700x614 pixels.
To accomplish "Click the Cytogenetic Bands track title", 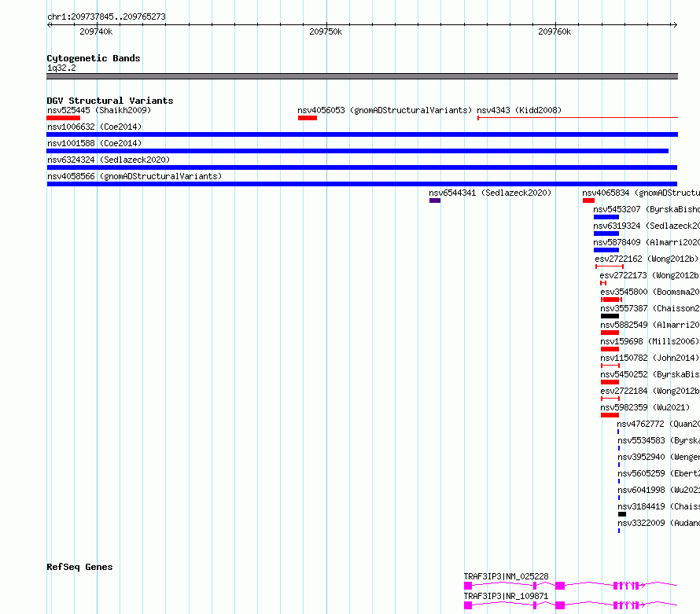I will coord(94,58).
